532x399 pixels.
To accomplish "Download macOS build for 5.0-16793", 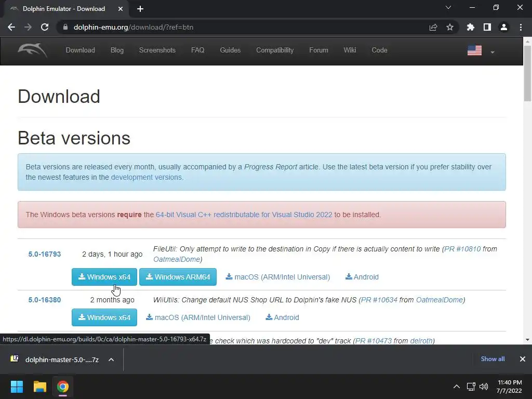I will point(278,277).
